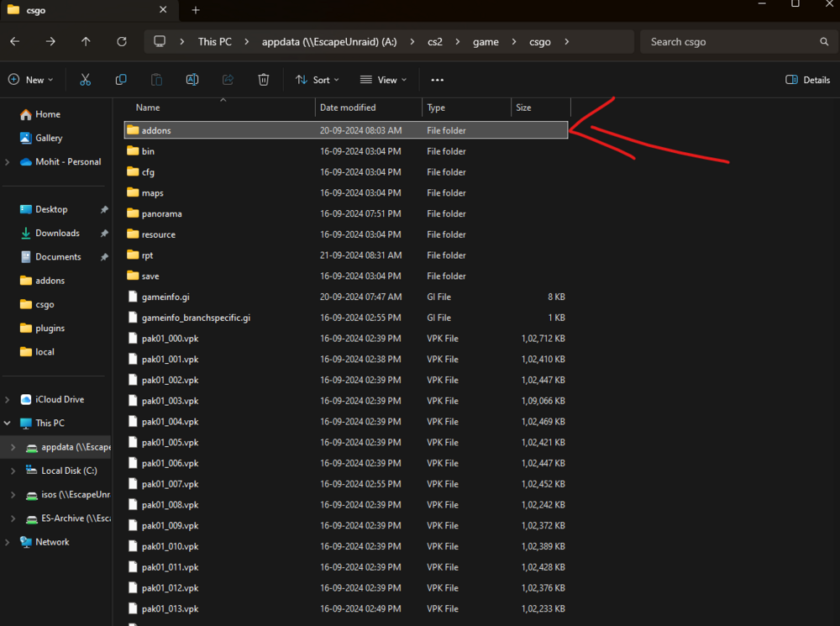The height and width of the screenshot is (626, 840).
Task: Open Documents quick access item
Action: tap(50, 257)
